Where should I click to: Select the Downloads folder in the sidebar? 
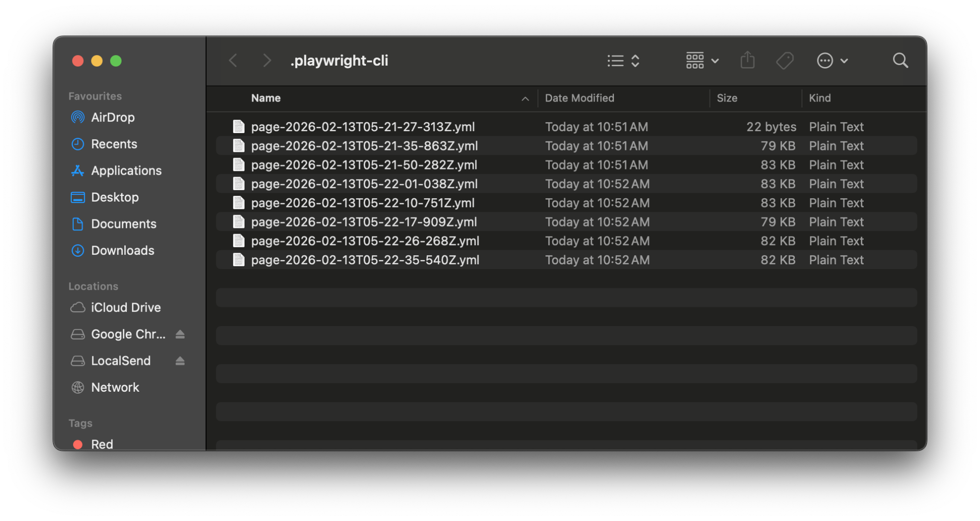tap(122, 250)
